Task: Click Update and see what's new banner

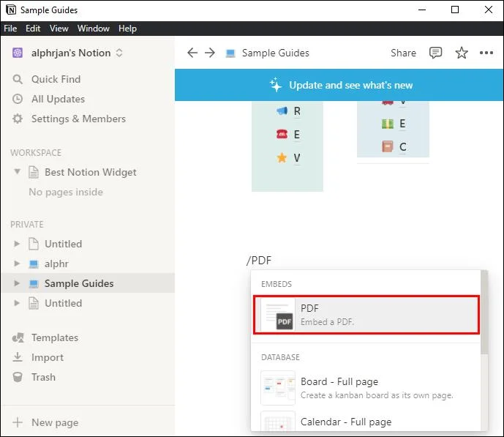Action: coord(339,85)
